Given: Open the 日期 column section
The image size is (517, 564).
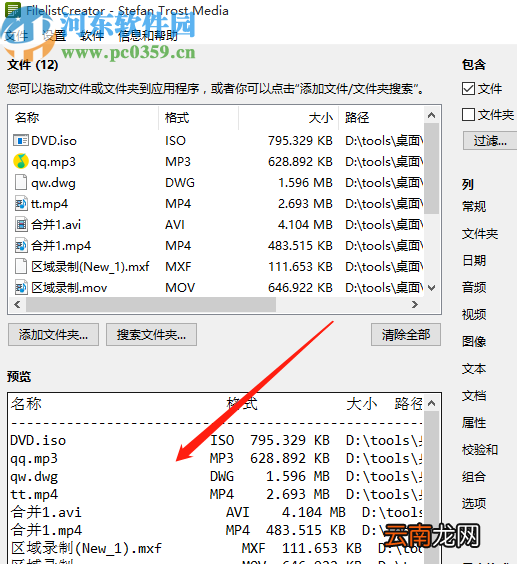Looking at the screenshot, I should tap(474, 260).
